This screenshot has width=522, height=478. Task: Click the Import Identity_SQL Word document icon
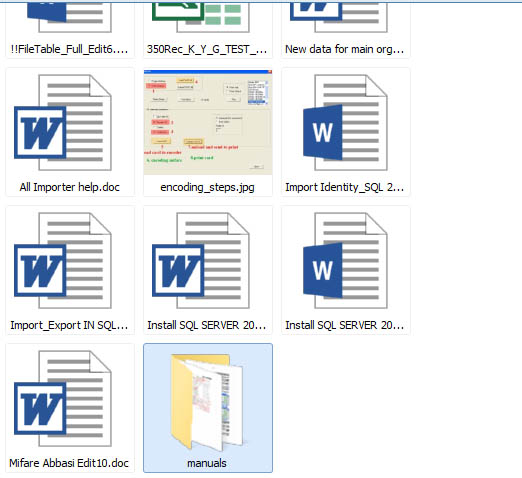(345, 123)
